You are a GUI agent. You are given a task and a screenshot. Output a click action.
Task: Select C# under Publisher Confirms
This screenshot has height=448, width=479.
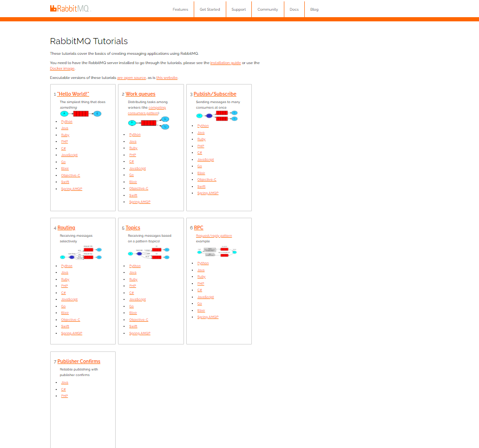coord(63,390)
